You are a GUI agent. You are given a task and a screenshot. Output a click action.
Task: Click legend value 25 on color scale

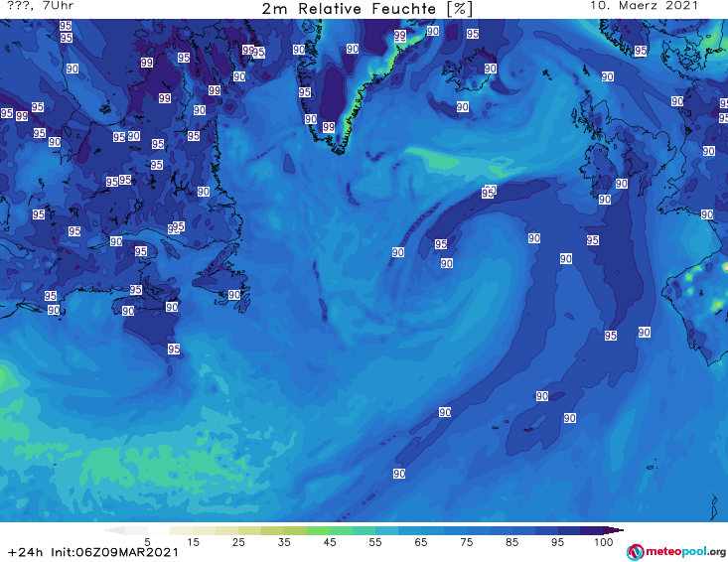click(238, 541)
